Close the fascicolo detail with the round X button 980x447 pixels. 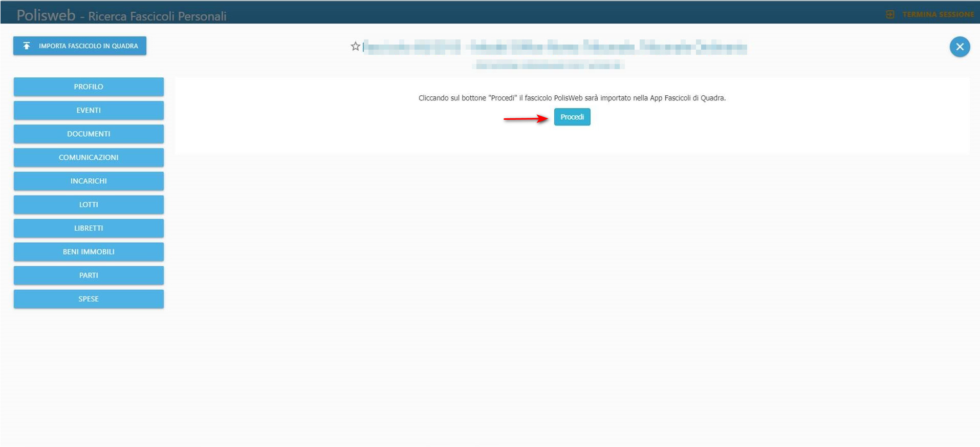tap(960, 47)
